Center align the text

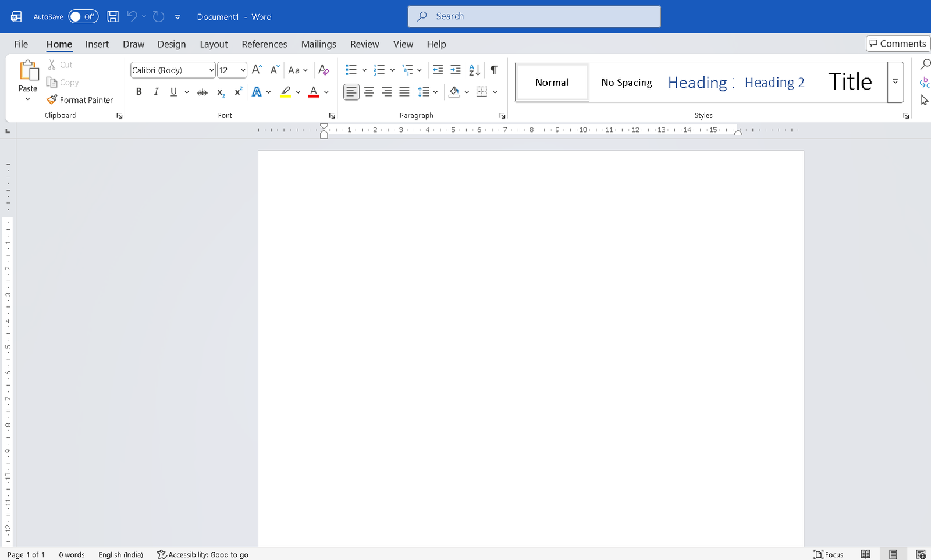tap(369, 92)
